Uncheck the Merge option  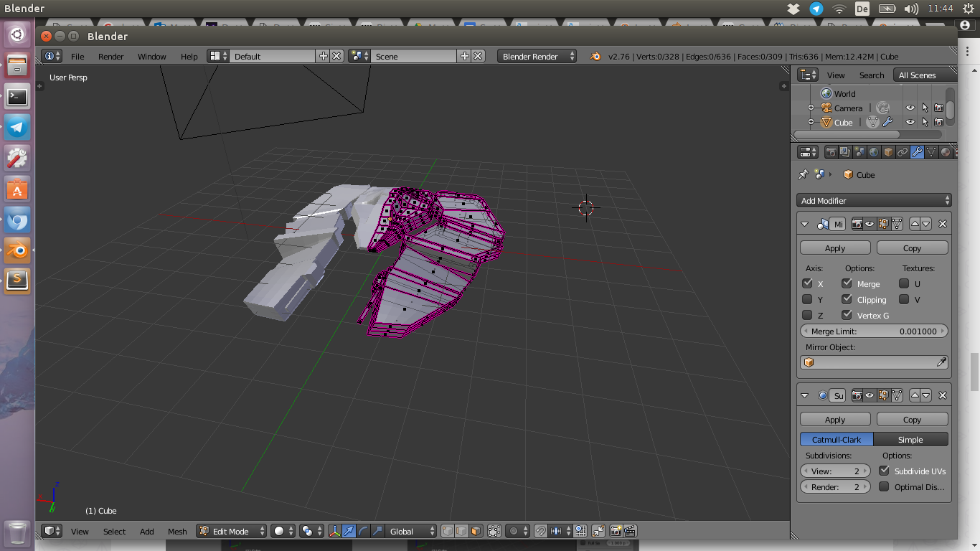[x=847, y=283]
